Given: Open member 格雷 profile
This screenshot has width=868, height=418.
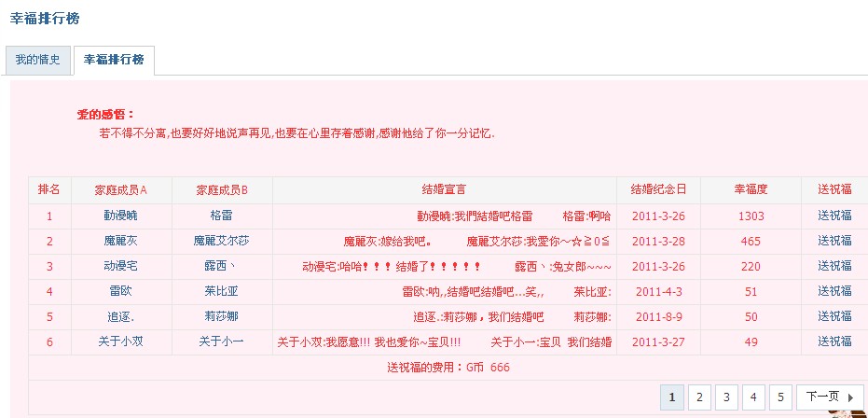Looking at the screenshot, I should click(222, 216).
